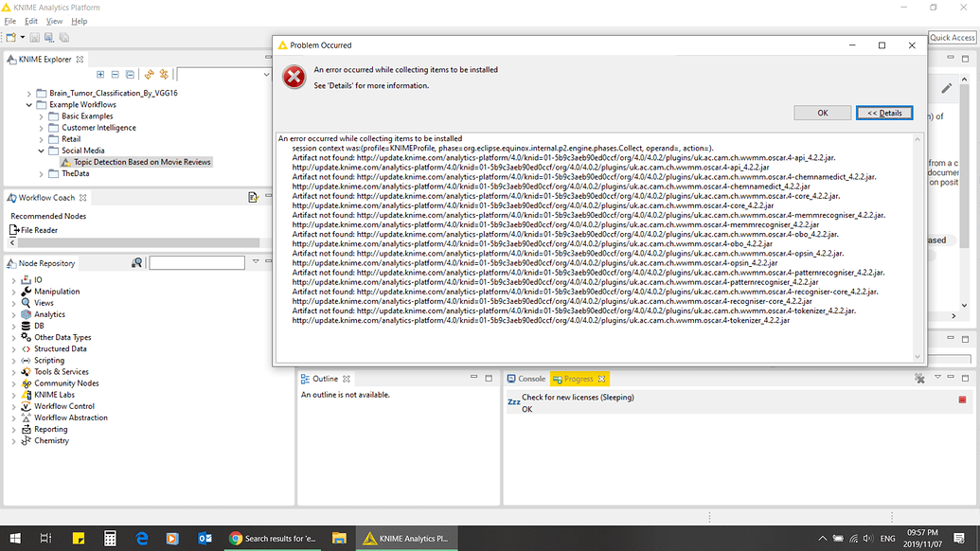Image resolution: width=980 pixels, height=551 pixels.
Task: Click the search magnifier in Node Repository
Action: (137, 262)
